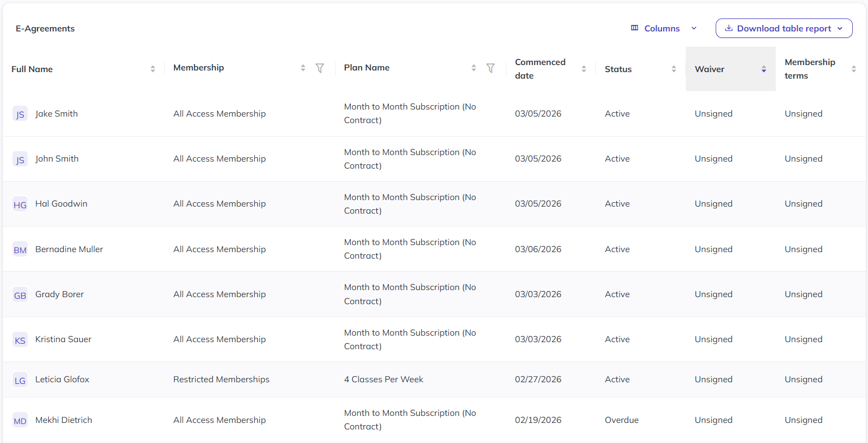The width and height of the screenshot is (868, 443).
Task: Click the Status column header text
Action: pos(618,69)
